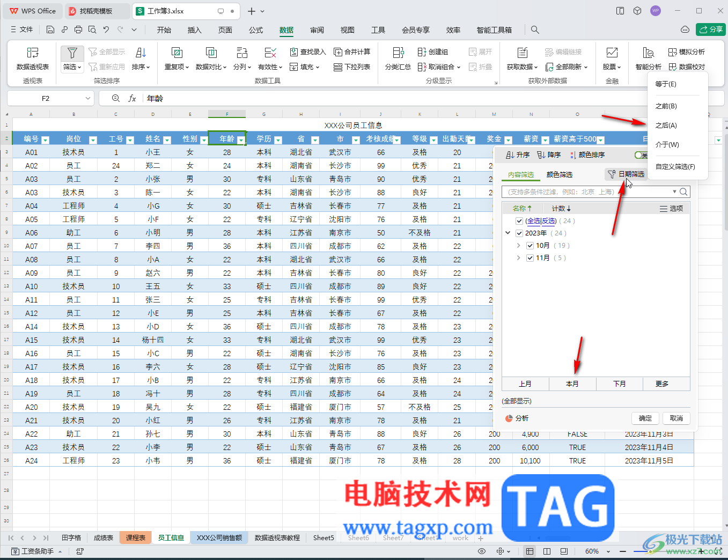Click the Consolidate (合并计算) tool
This screenshot has height=560, width=728.
click(x=352, y=52)
